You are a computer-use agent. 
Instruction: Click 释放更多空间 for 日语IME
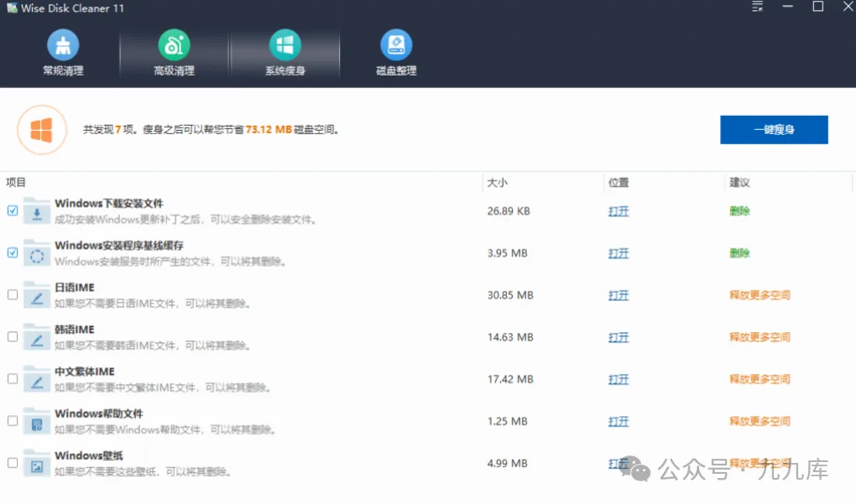pos(760,295)
